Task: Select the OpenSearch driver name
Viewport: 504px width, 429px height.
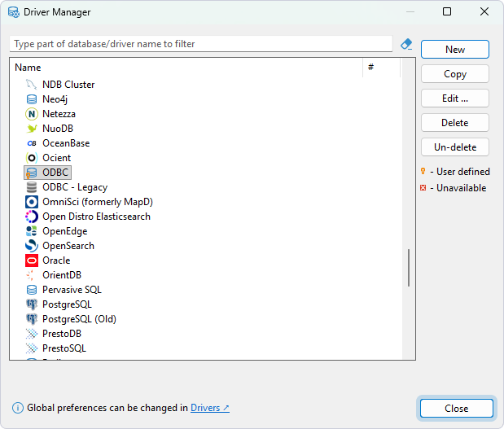Action: click(68, 246)
